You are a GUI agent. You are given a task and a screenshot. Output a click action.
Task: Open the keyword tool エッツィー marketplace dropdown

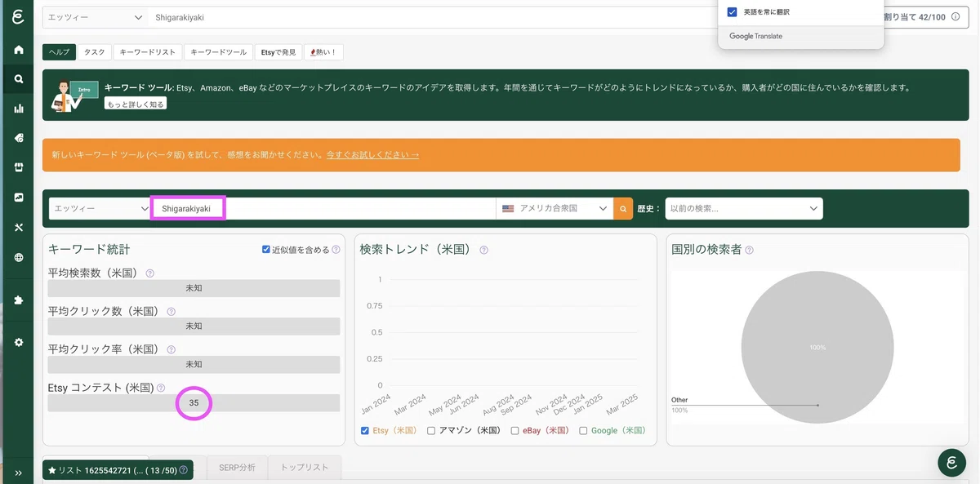[x=100, y=209]
